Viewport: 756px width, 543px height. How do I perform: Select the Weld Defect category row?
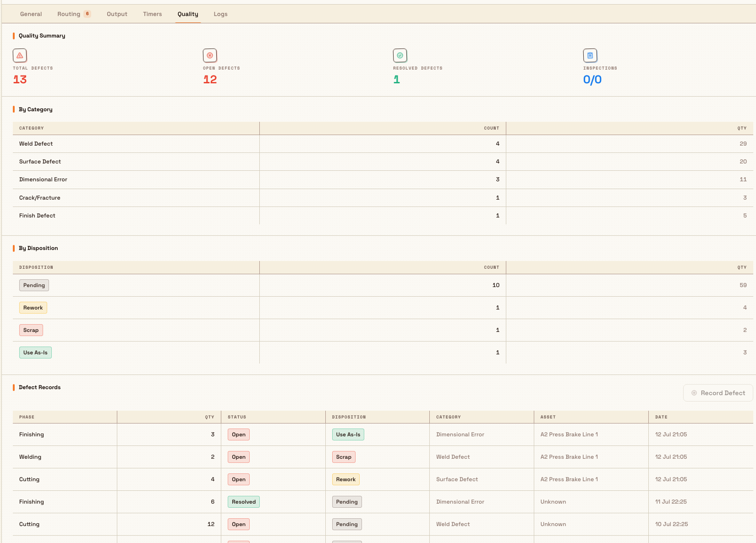(x=383, y=144)
